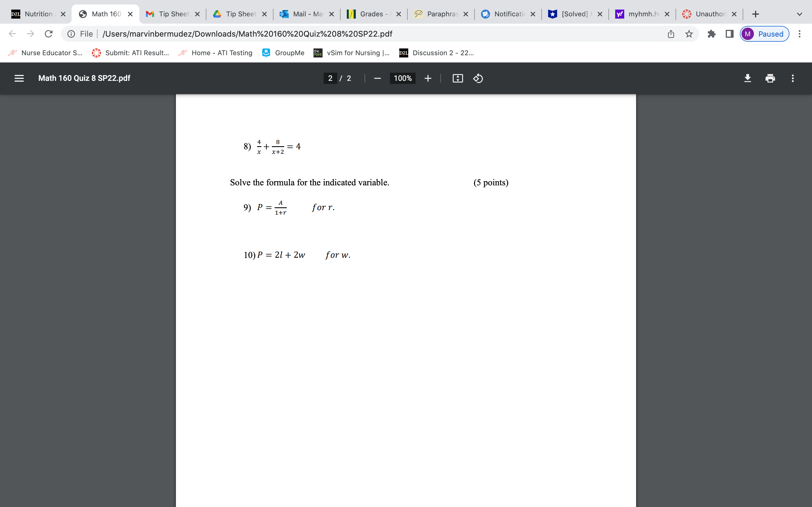Rotate the PDF page counterclockwise
812x507 pixels.
(x=478, y=78)
